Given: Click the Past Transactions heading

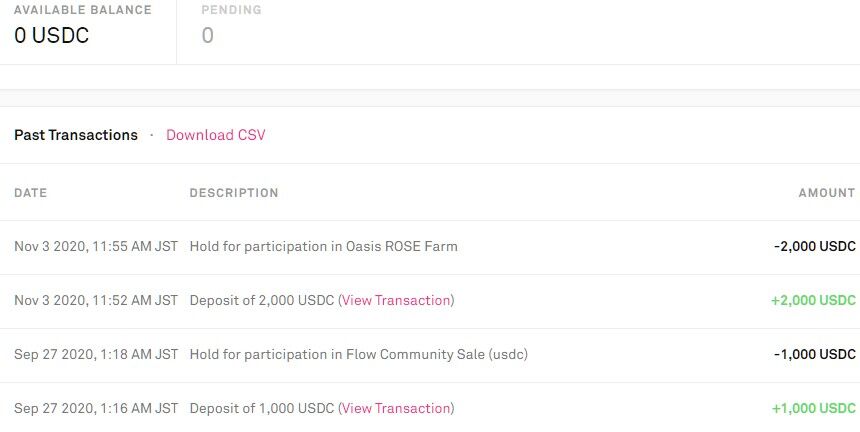Looking at the screenshot, I should coord(76,135).
